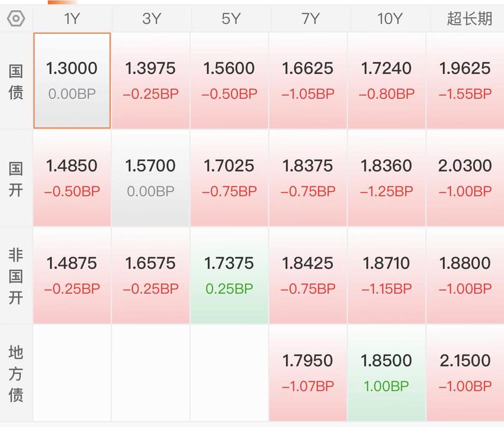
Task: Click the 5Y maturity header
Action: tap(230, 19)
